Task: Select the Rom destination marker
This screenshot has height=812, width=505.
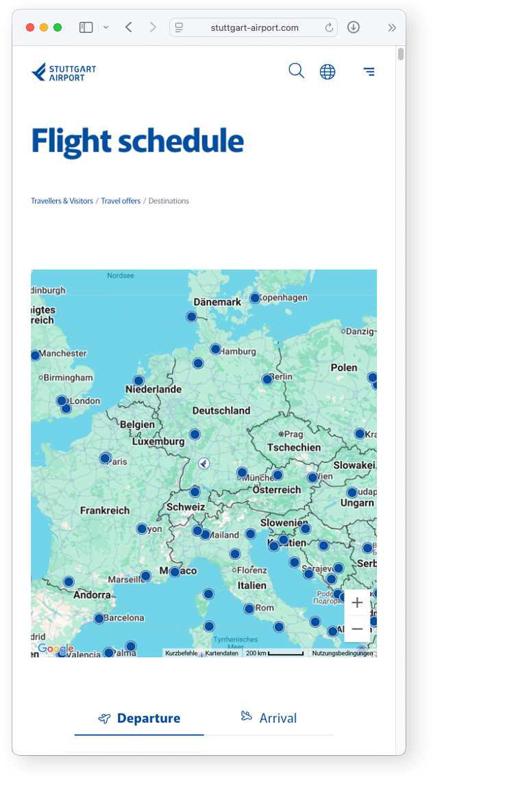Action: pos(249,609)
